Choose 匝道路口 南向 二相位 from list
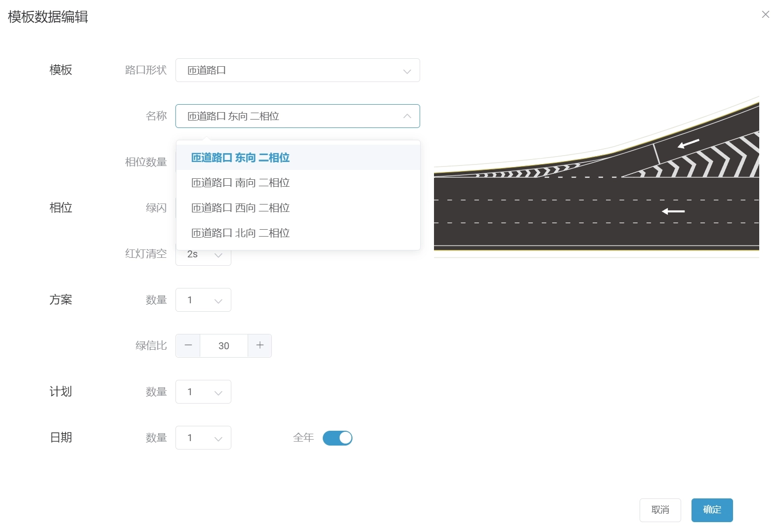 coord(241,183)
